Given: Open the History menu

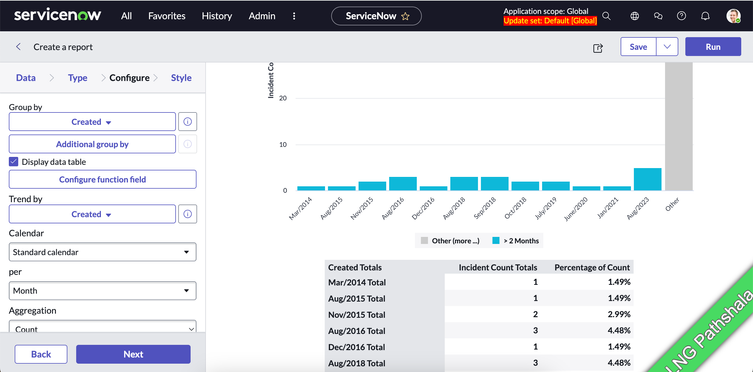Looking at the screenshot, I should pos(217,16).
